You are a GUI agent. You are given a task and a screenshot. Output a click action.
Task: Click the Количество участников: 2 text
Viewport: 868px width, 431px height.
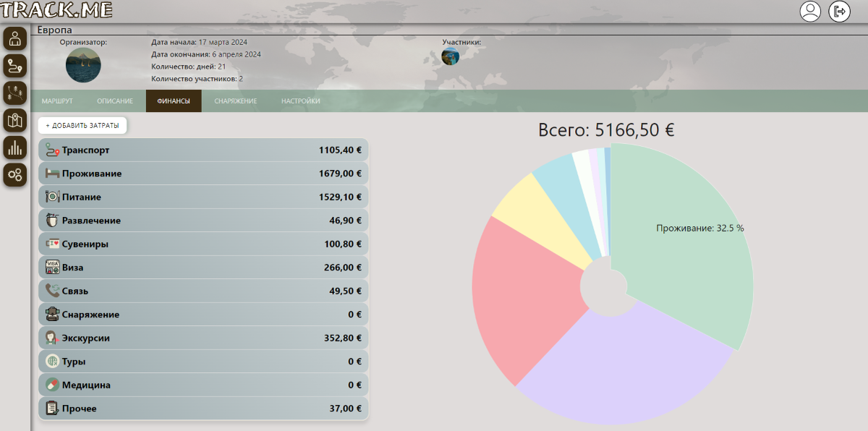point(197,78)
